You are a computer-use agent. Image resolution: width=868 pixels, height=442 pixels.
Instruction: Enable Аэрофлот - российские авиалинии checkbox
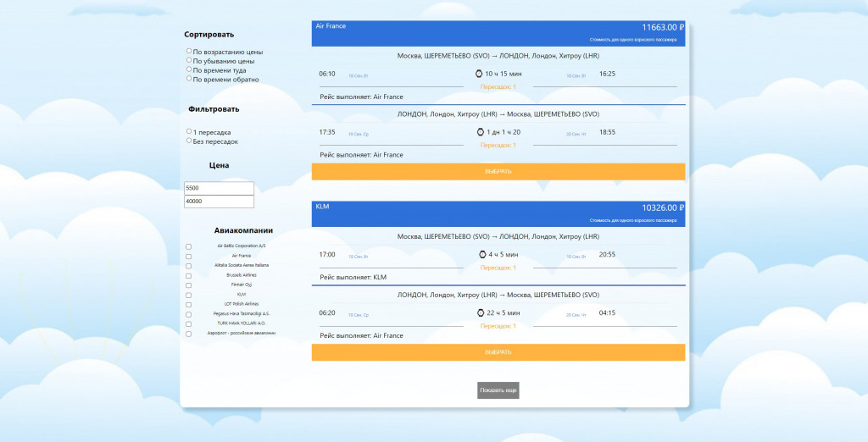(x=189, y=334)
